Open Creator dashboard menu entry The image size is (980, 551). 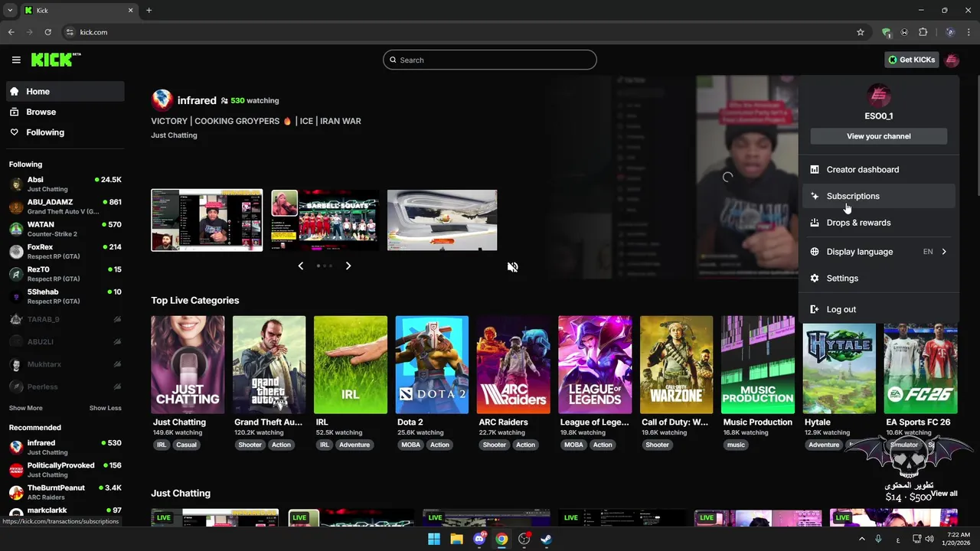(x=878, y=170)
